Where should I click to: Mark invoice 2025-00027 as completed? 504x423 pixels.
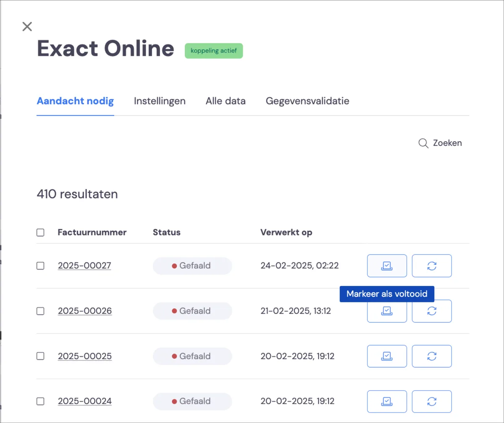click(x=387, y=266)
